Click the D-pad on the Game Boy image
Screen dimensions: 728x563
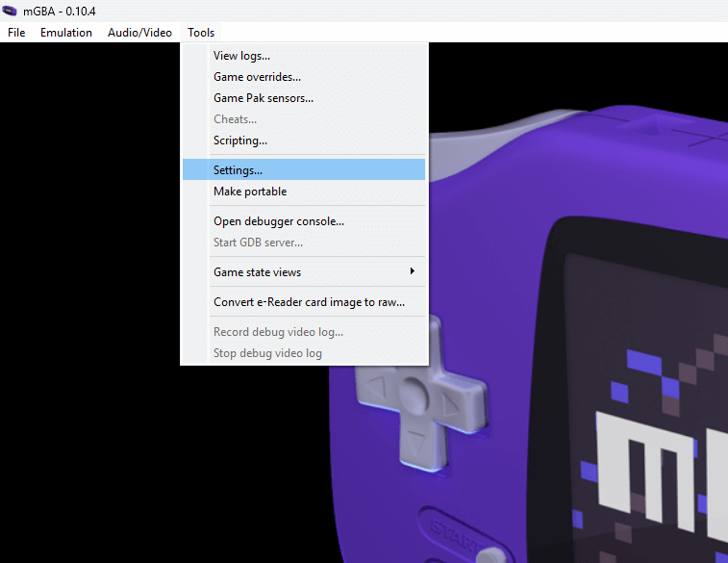[416, 395]
